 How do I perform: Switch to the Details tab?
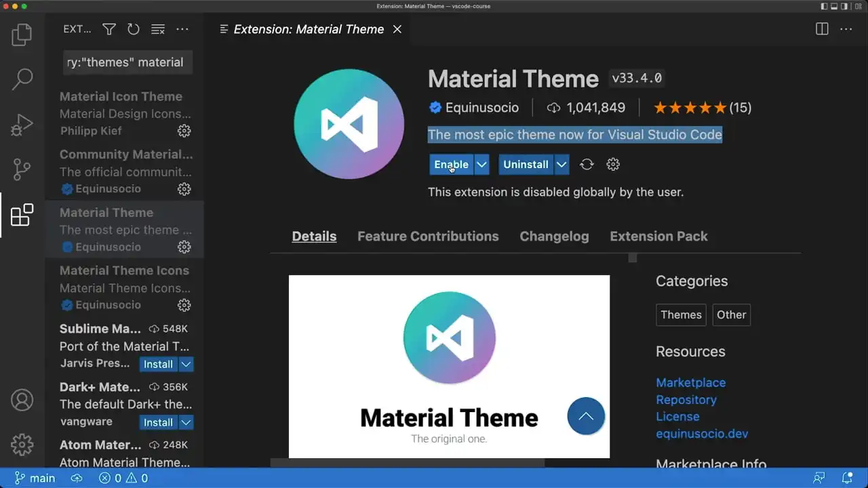[314, 237]
